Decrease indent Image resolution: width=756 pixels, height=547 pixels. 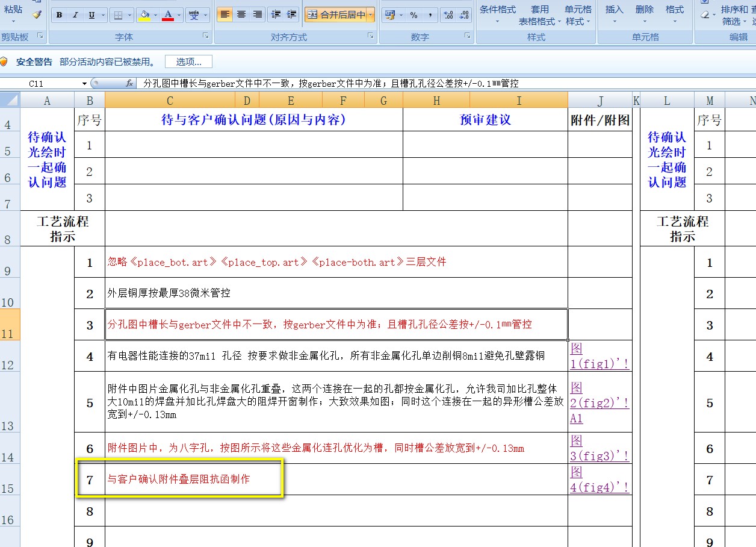point(276,14)
